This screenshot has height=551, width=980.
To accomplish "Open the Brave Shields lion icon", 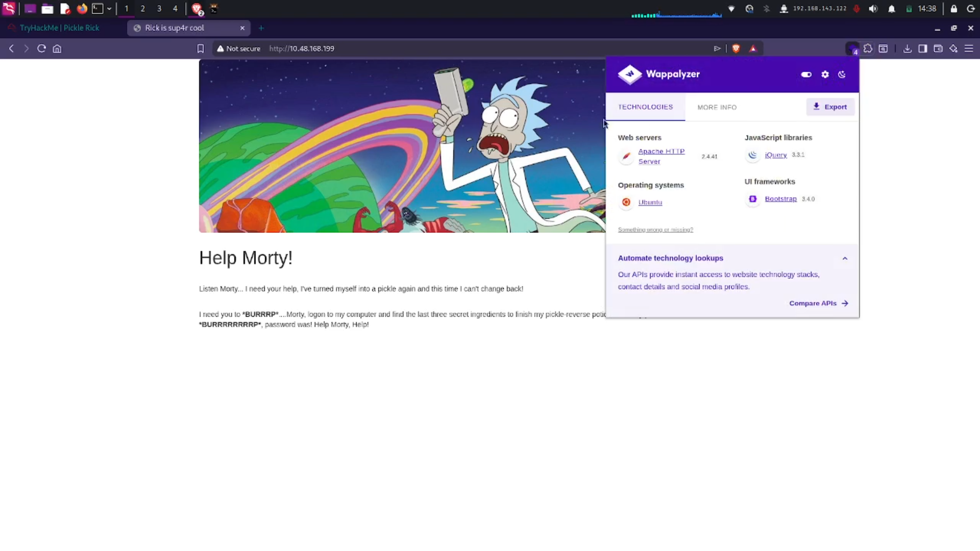I will point(736,48).
